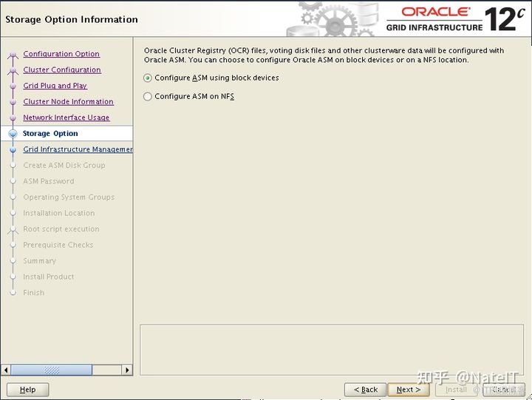This screenshot has width=532, height=400.
Task: Click the Configuration Option step marker icon
Action: (x=13, y=54)
